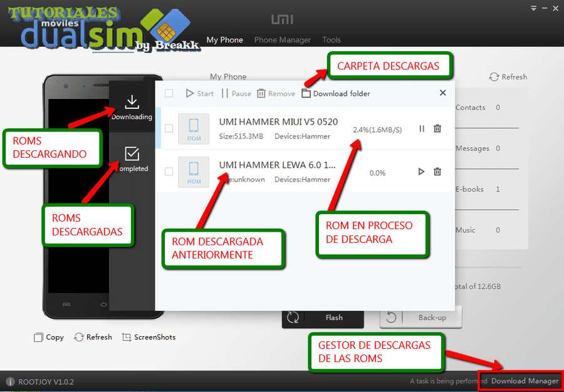This screenshot has width=564, height=392.
Task: Click Devices:Hammer under MIUI V5 ROM
Action: click(x=303, y=137)
